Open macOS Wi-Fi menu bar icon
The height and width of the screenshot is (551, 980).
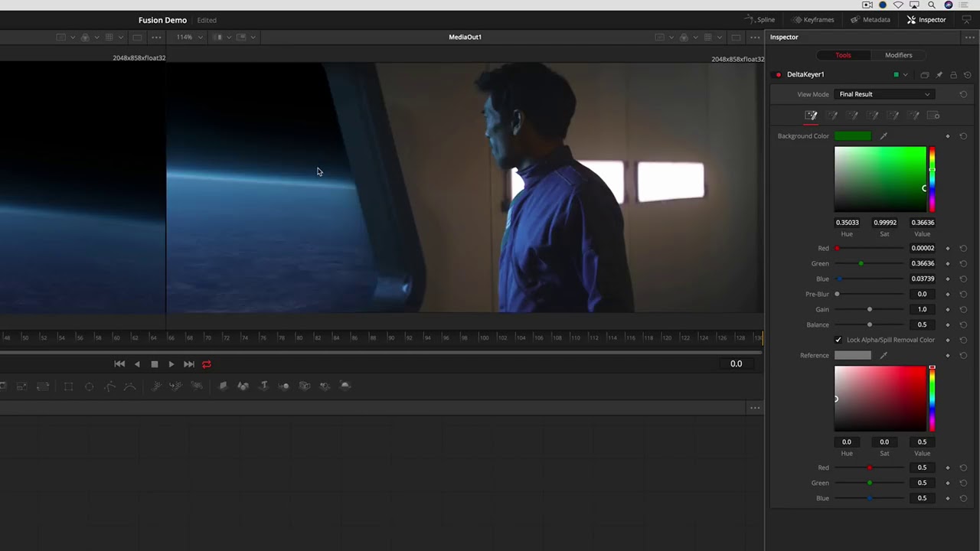pyautogui.click(x=899, y=5)
